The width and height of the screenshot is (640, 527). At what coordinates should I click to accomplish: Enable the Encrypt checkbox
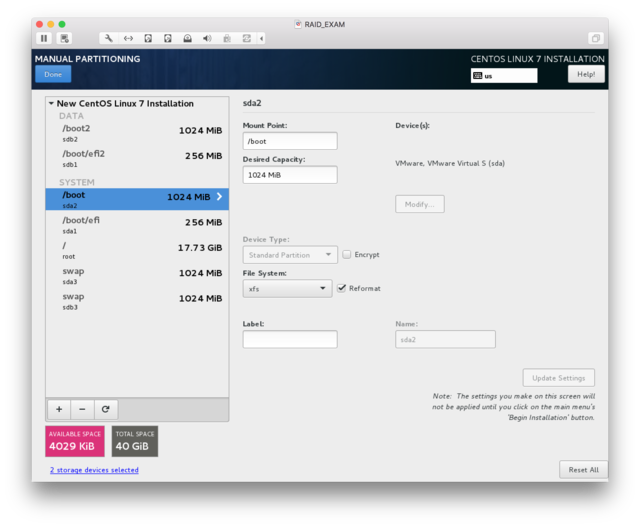347,255
